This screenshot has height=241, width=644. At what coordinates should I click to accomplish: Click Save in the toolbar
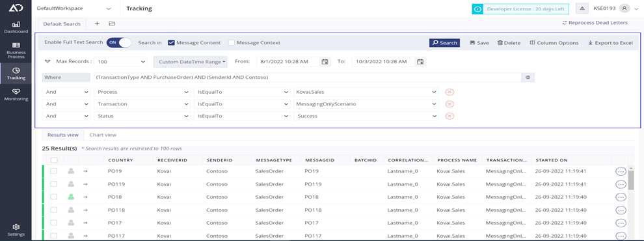coord(479,43)
